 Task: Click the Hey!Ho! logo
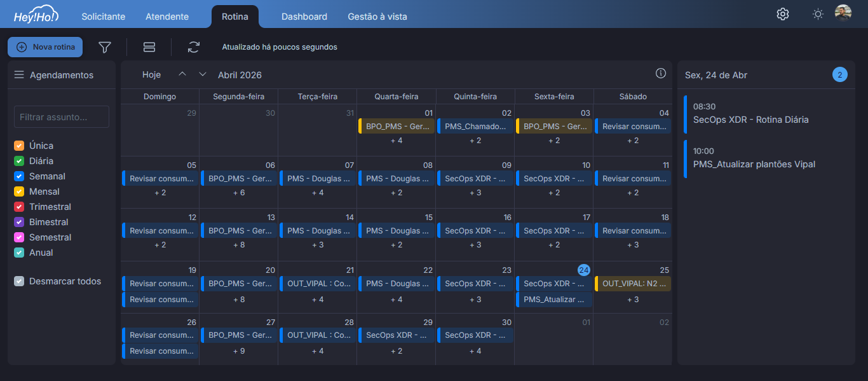pos(36,15)
